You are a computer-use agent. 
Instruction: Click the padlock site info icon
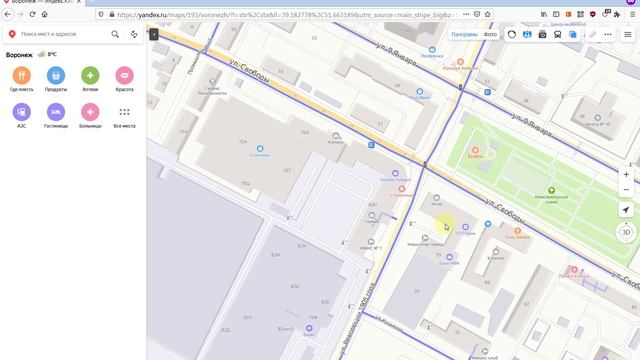[x=112, y=14]
